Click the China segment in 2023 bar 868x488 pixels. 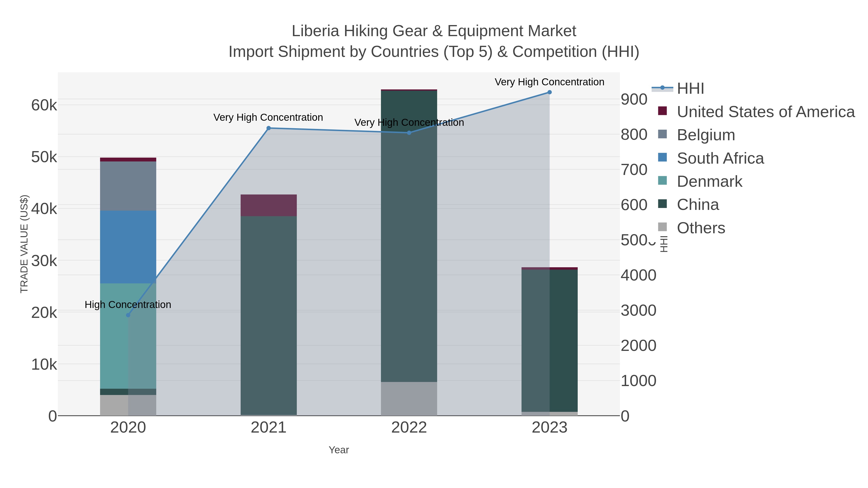coord(549,341)
